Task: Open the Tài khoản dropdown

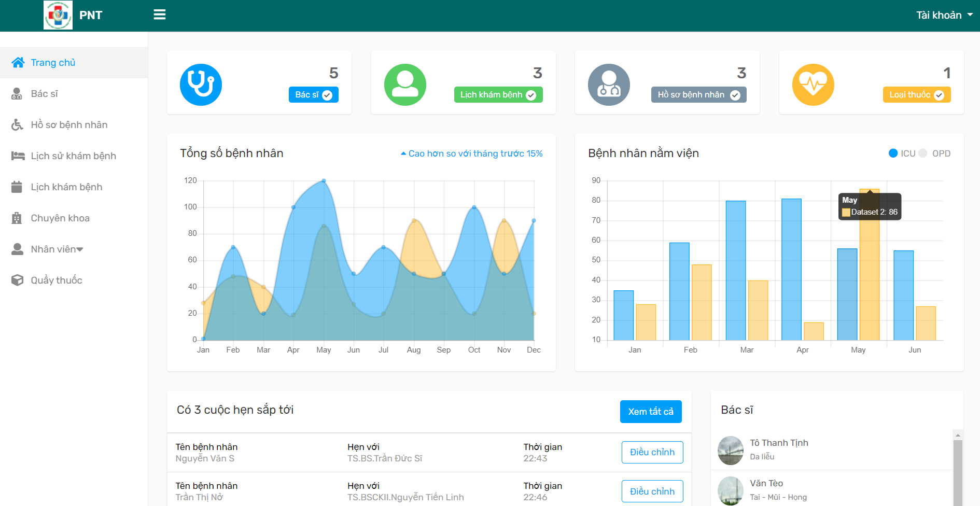Action: coord(944,15)
